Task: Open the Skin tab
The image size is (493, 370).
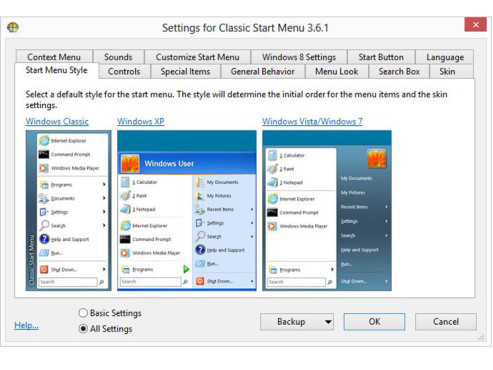Action: point(447,71)
